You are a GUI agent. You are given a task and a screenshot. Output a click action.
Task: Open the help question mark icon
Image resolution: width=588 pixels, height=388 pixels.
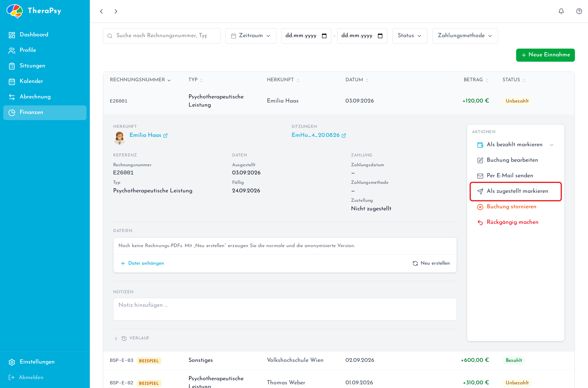point(579,11)
